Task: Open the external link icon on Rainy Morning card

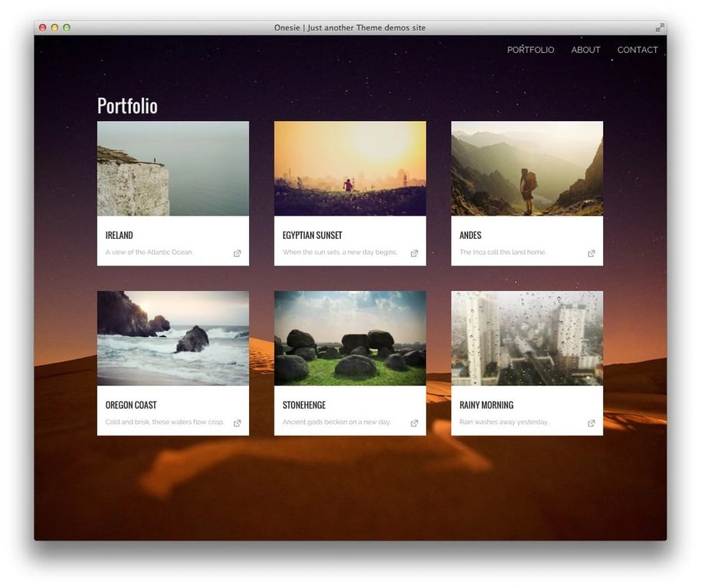Action: pyautogui.click(x=591, y=423)
